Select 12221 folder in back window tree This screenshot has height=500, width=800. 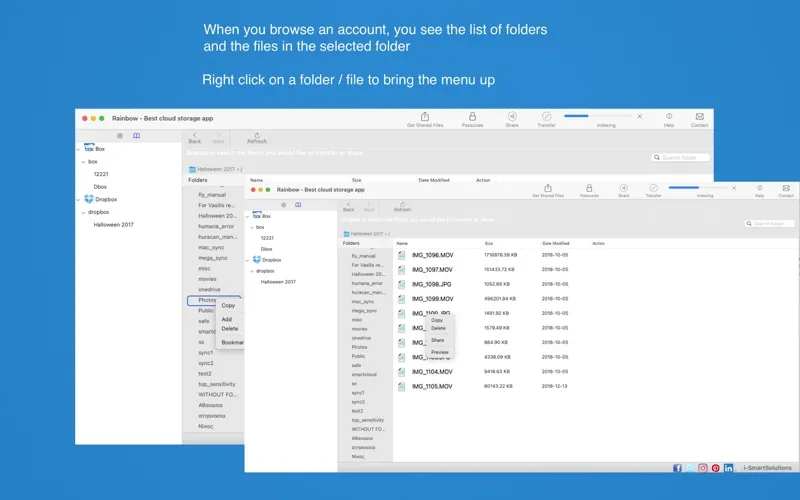101,174
